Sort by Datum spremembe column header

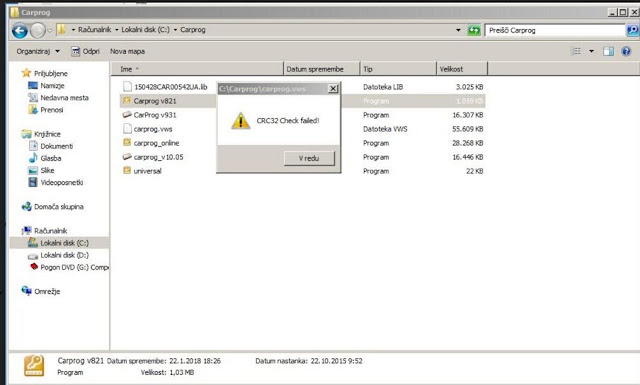click(322, 69)
